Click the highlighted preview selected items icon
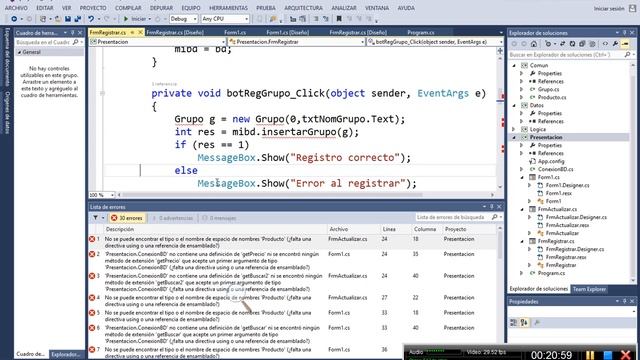Viewport: 640px width, 360px height. point(625,44)
